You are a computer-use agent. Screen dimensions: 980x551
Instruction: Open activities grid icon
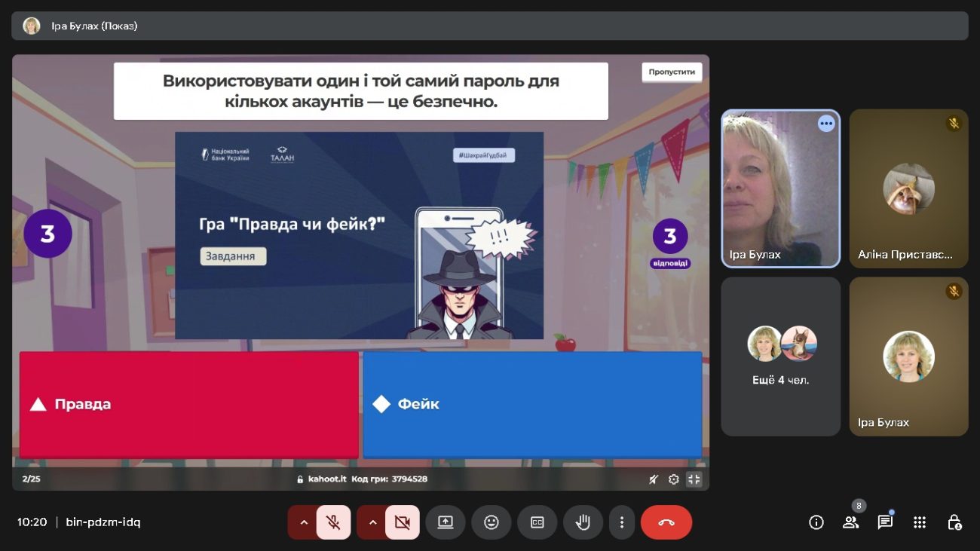point(920,522)
